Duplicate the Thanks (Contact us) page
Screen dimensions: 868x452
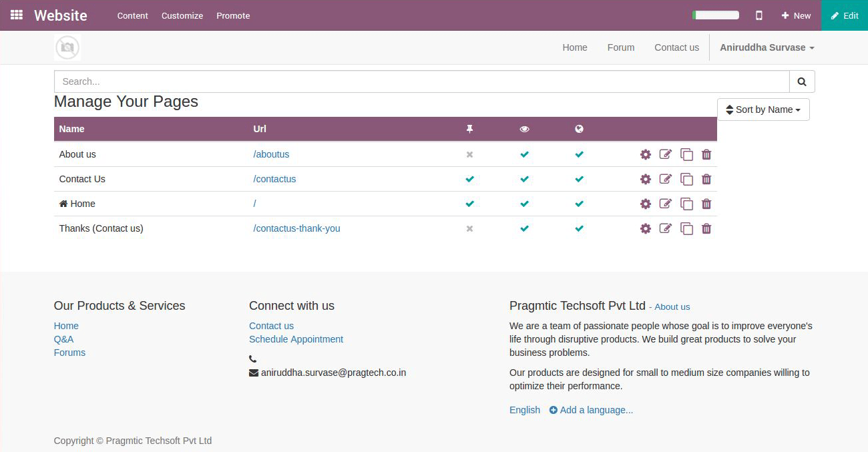tap(686, 228)
